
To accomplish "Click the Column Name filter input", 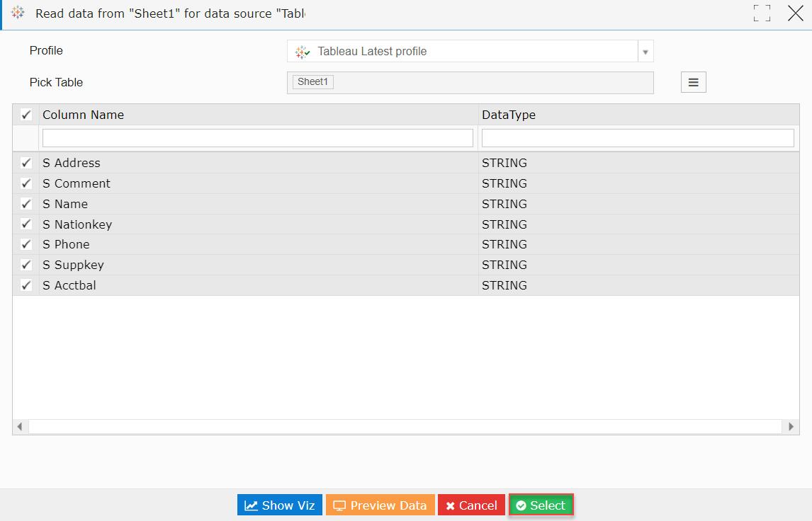I will tap(258, 138).
